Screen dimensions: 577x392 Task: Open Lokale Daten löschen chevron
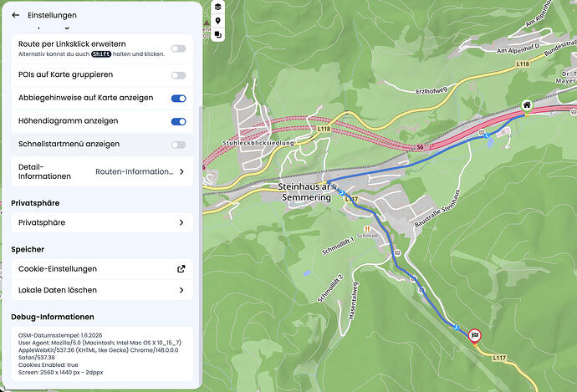click(x=181, y=290)
